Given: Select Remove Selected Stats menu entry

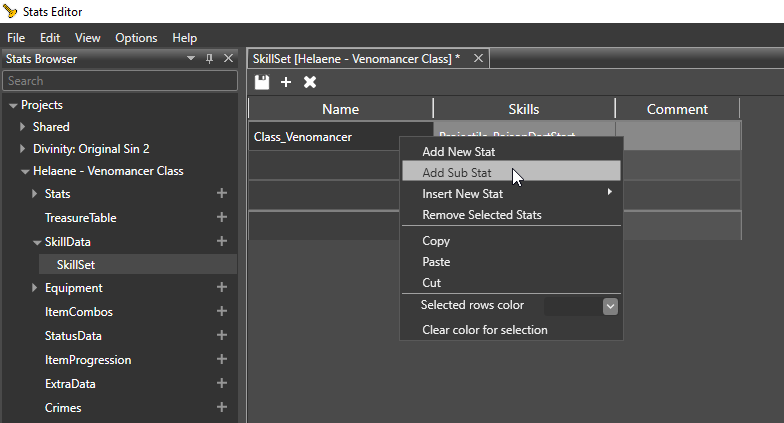Looking at the screenshot, I should click(x=482, y=215).
